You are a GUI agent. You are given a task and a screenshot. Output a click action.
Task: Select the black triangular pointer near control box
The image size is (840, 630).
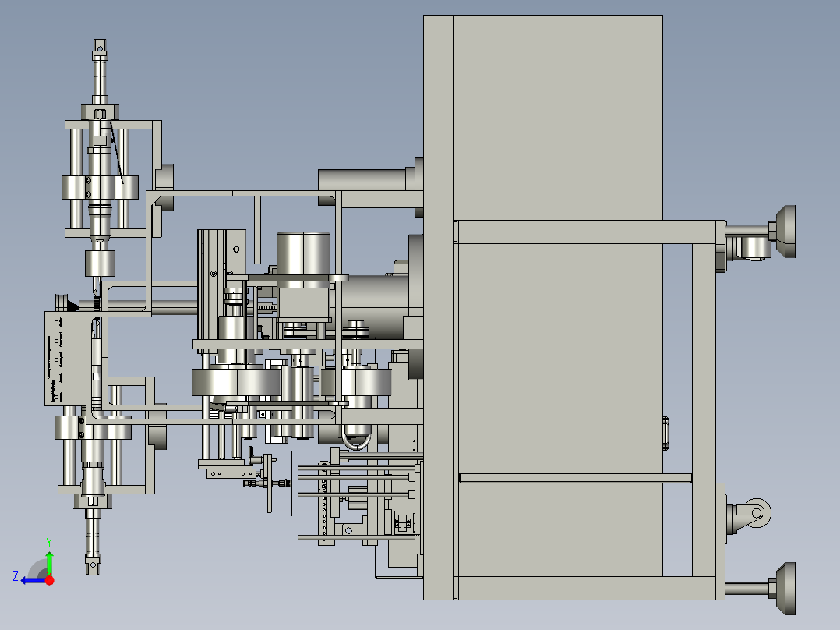click(x=73, y=306)
